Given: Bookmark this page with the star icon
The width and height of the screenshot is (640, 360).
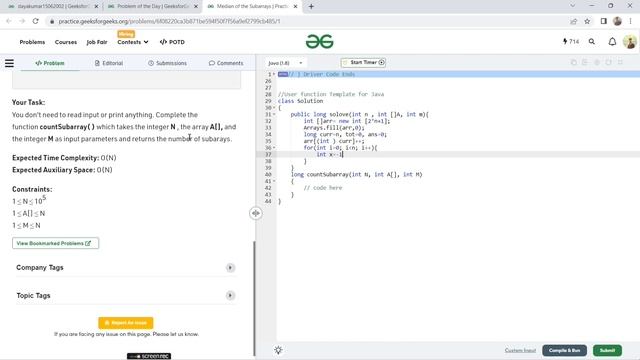Looking at the screenshot, I should pyautogui.click(x=587, y=21).
